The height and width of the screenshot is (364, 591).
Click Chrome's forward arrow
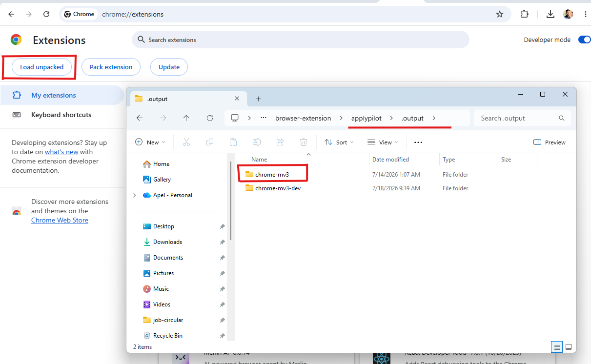pyautogui.click(x=29, y=14)
